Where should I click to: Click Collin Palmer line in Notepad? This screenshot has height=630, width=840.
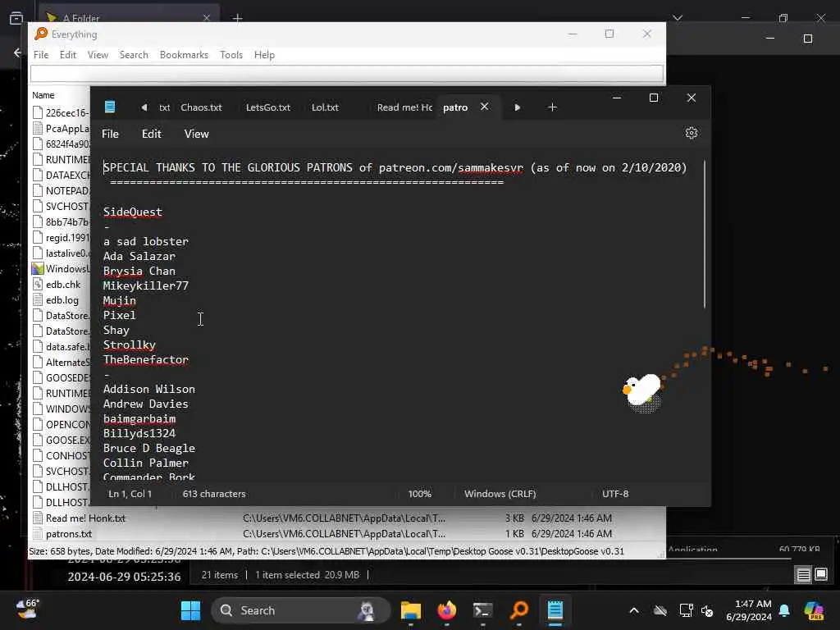tap(146, 463)
